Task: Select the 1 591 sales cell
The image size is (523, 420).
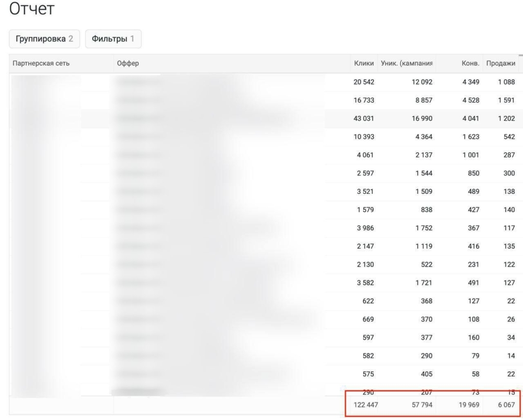Action: [506, 100]
